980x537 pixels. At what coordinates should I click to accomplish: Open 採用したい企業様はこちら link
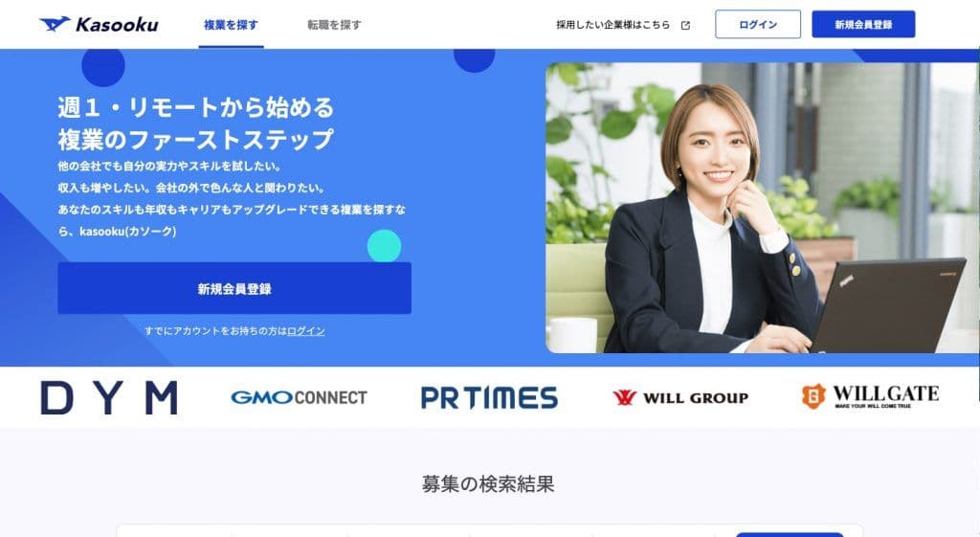tap(612, 25)
